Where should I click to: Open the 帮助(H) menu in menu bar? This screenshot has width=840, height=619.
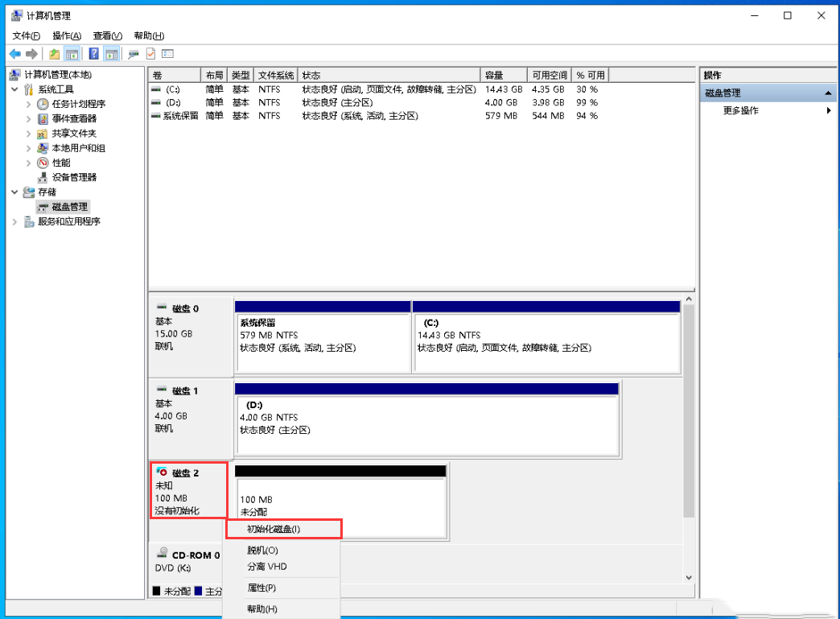[x=149, y=36]
